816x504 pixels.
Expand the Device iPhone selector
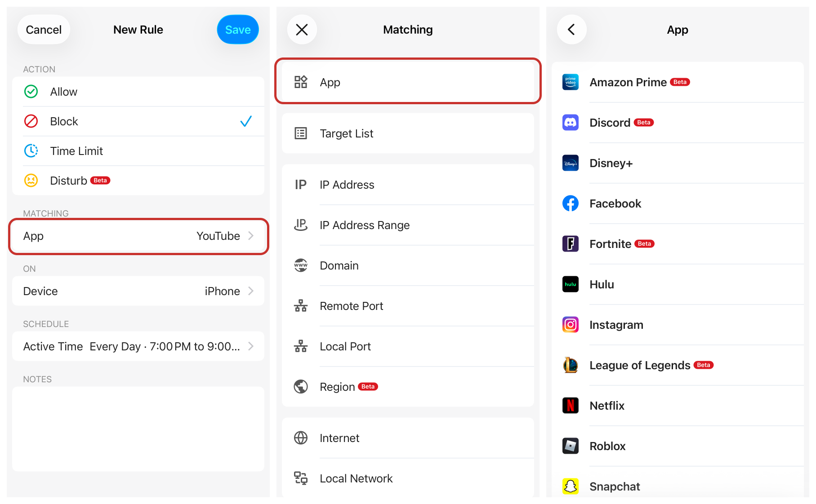pos(138,291)
